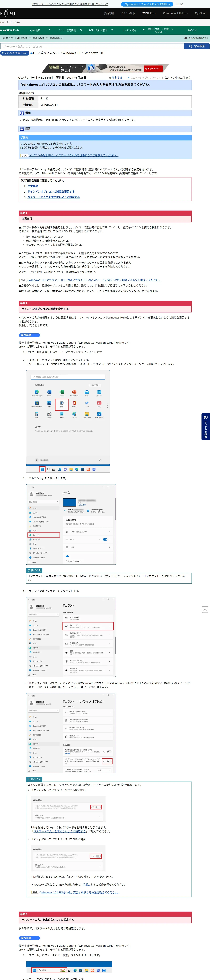Open the パソコン活用情報 menu
This screenshot has height=980, width=210.
click(x=66, y=30)
